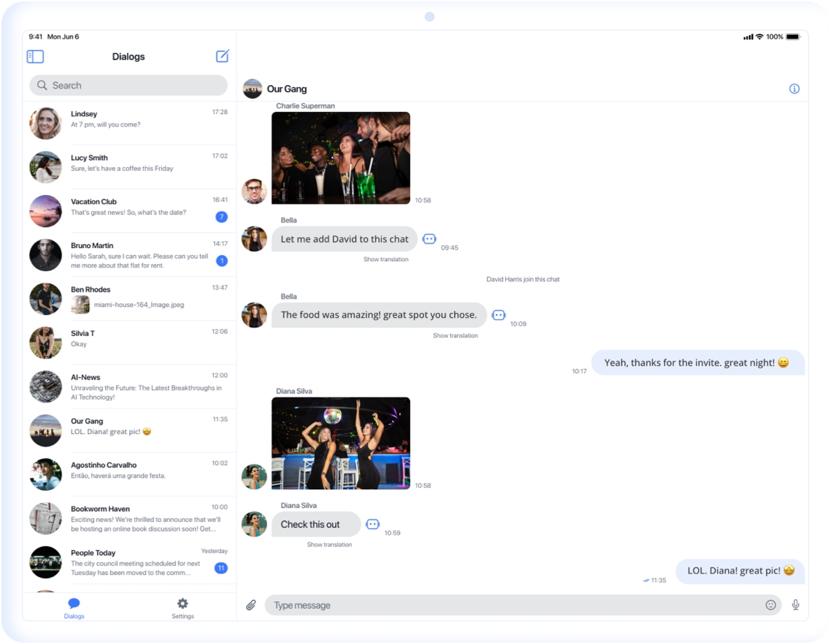Viewport: 831px width, 644px height.
Task: Open the emoji picker
Action: coord(771,605)
